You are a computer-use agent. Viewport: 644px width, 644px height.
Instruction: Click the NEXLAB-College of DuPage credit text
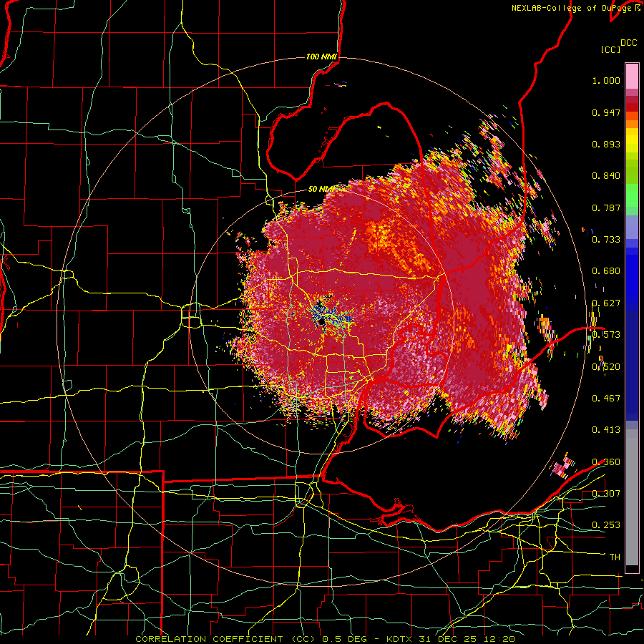point(572,8)
